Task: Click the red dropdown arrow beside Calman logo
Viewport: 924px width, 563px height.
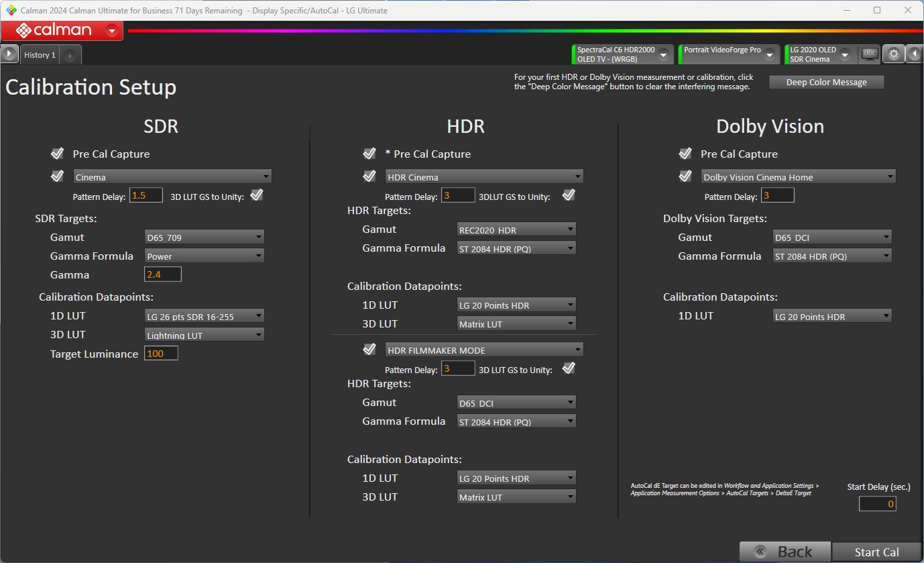Action: click(112, 30)
